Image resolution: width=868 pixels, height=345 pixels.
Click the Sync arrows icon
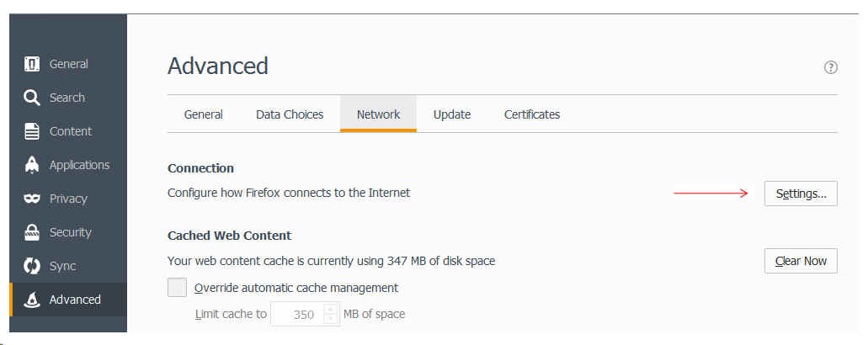[32, 266]
